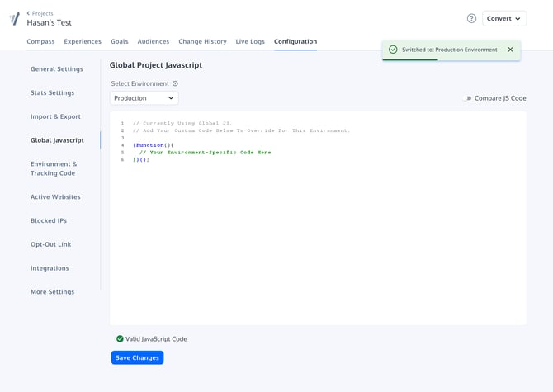Click the Convert logo icon
The height and width of the screenshot is (392, 553).
15,19
